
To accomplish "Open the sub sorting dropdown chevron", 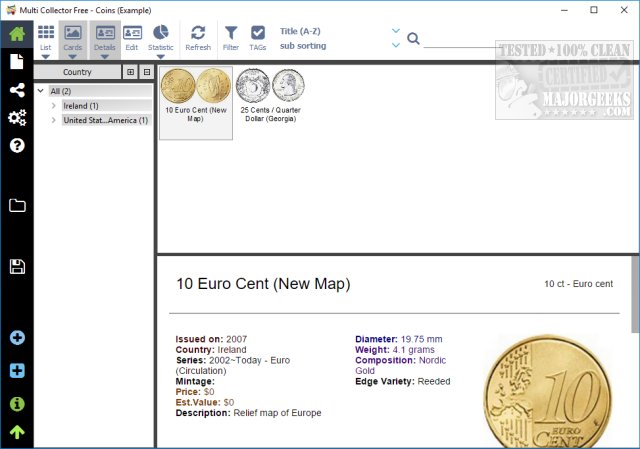I will pyautogui.click(x=396, y=45).
